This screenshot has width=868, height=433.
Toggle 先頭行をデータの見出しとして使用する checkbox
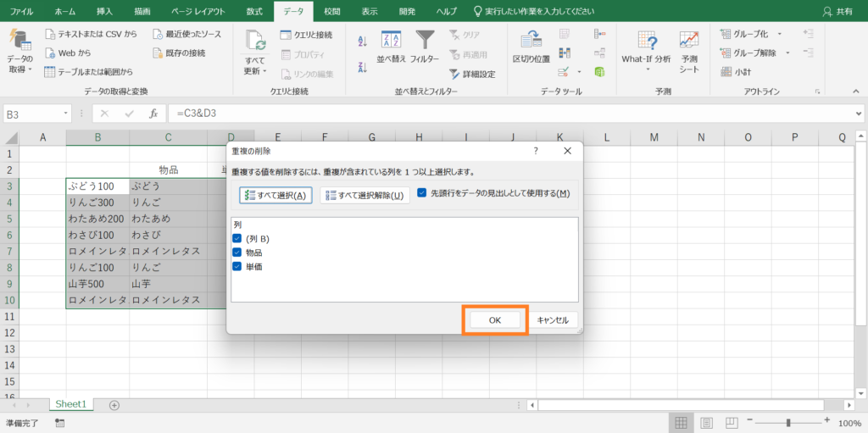click(422, 193)
